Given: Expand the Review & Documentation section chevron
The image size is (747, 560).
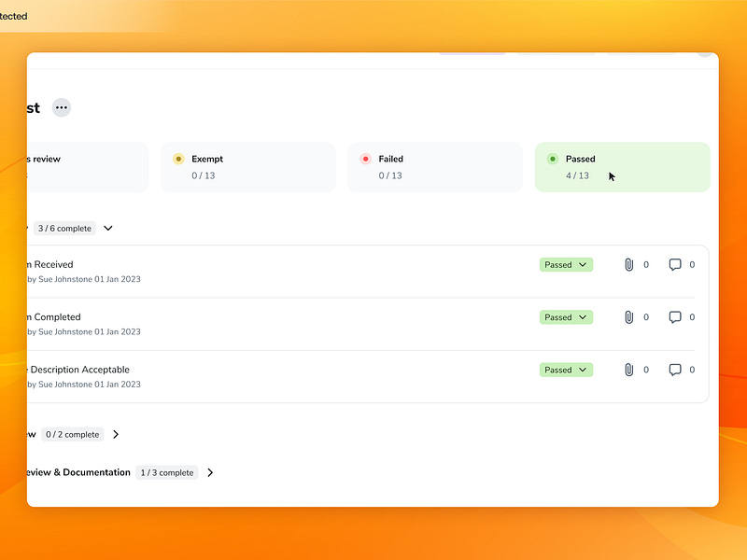Looking at the screenshot, I should click(x=210, y=472).
